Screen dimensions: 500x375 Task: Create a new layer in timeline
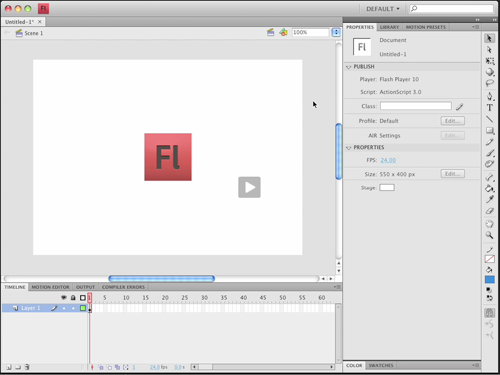(9, 367)
